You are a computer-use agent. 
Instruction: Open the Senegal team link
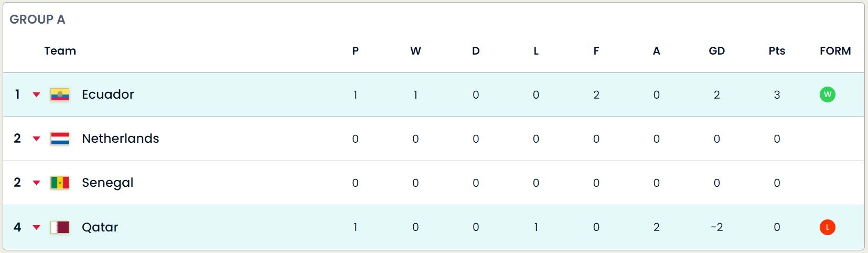click(x=108, y=183)
